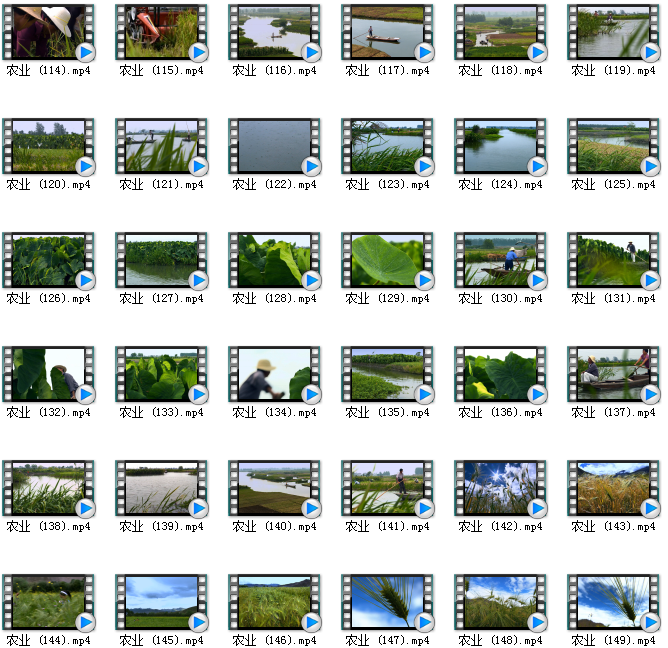Click the 农业 (148).mp4 thumbnail
This screenshot has width=668, height=648.
click(x=500, y=602)
